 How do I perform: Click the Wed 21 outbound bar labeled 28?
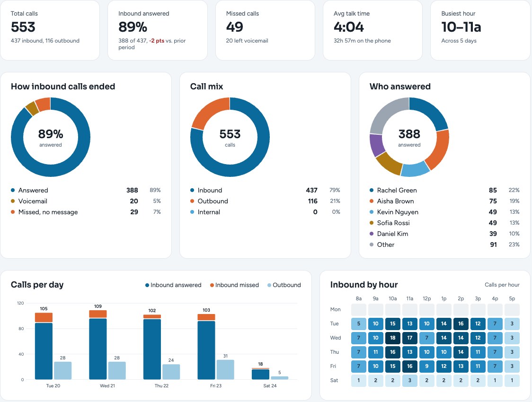coord(117,370)
